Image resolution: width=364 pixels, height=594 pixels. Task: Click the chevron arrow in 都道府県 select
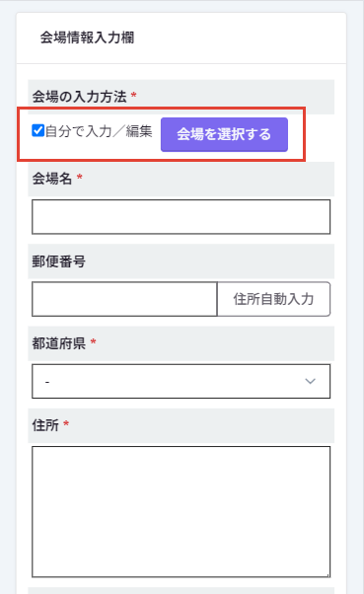(x=310, y=381)
